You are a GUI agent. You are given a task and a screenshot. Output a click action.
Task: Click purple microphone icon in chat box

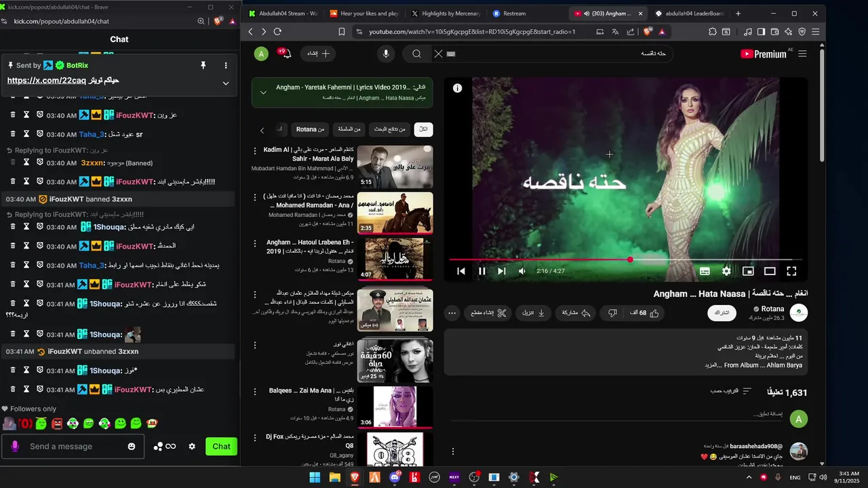pos(15,446)
